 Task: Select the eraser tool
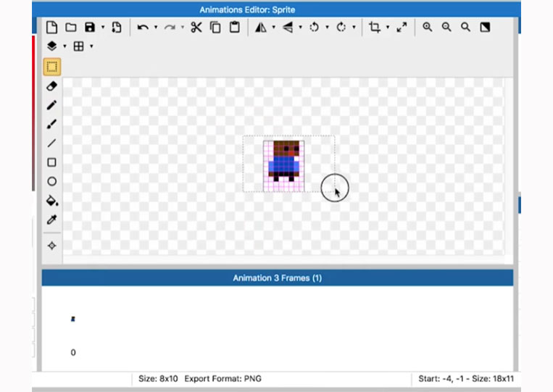click(52, 86)
